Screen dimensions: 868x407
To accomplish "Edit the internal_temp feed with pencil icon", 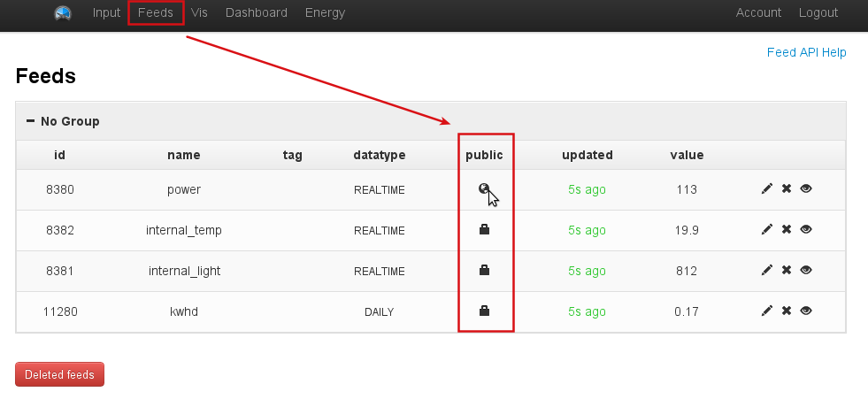I will pos(766,230).
